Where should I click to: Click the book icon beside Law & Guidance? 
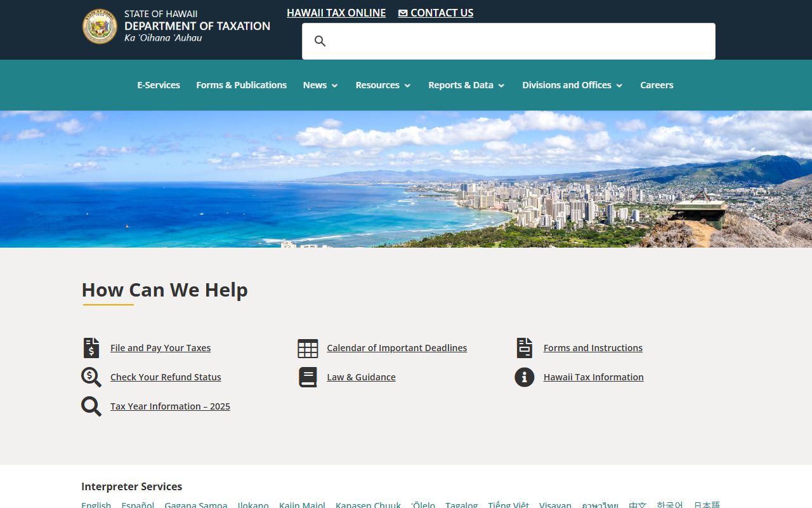[308, 377]
